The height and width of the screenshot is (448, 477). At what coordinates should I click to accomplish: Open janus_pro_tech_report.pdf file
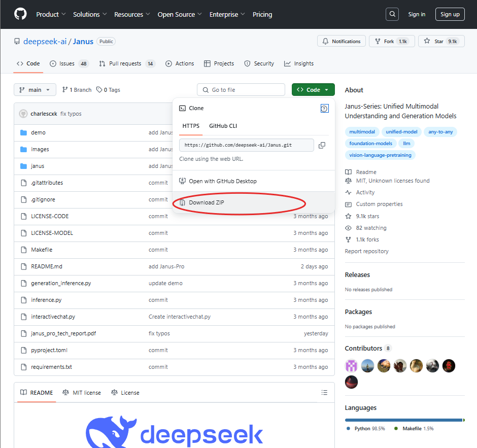[63, 333]
